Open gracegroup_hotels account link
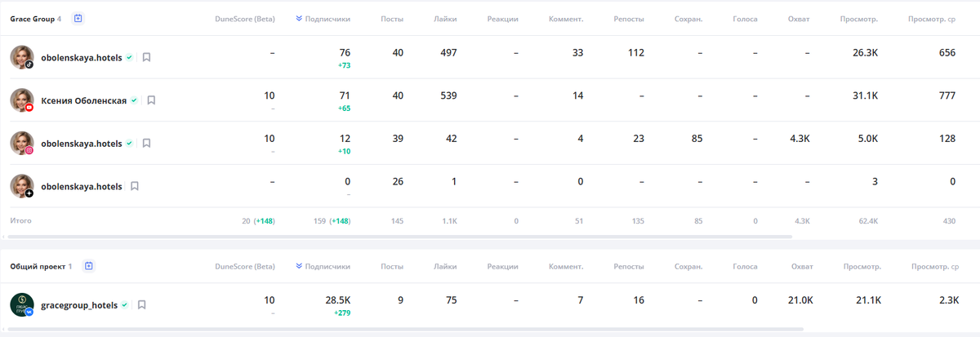 coord(79,304)
